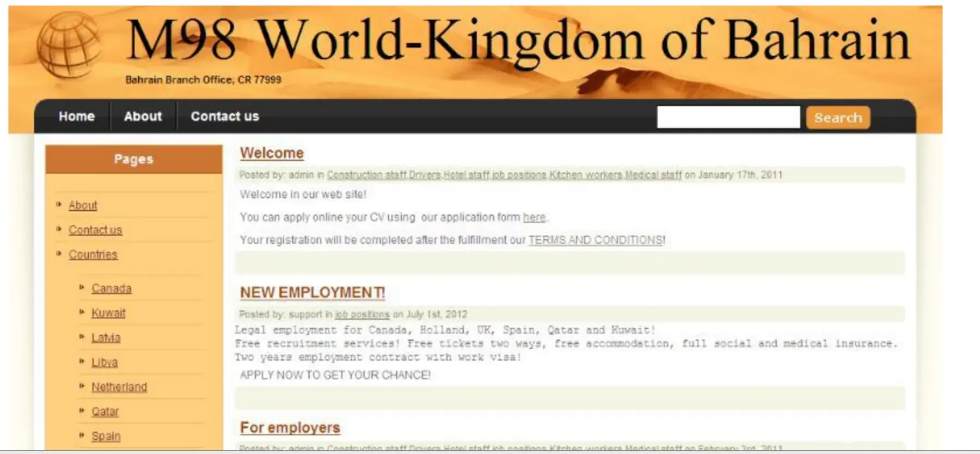Image resolution: width=980 pixels, height=454 pixels.
Task: Choose Qatar in the sidebar
Action: (x=105, y=412)
